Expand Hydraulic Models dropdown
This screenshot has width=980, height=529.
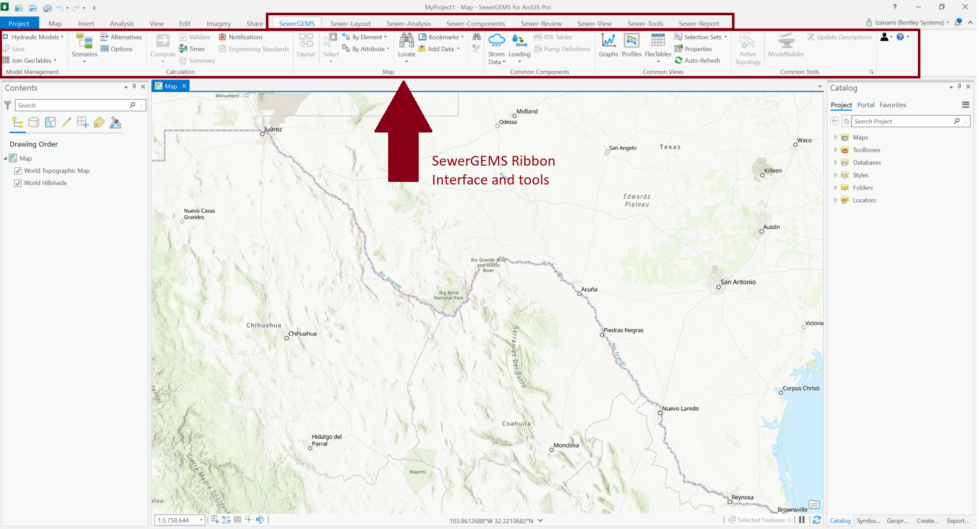(34, 37)
